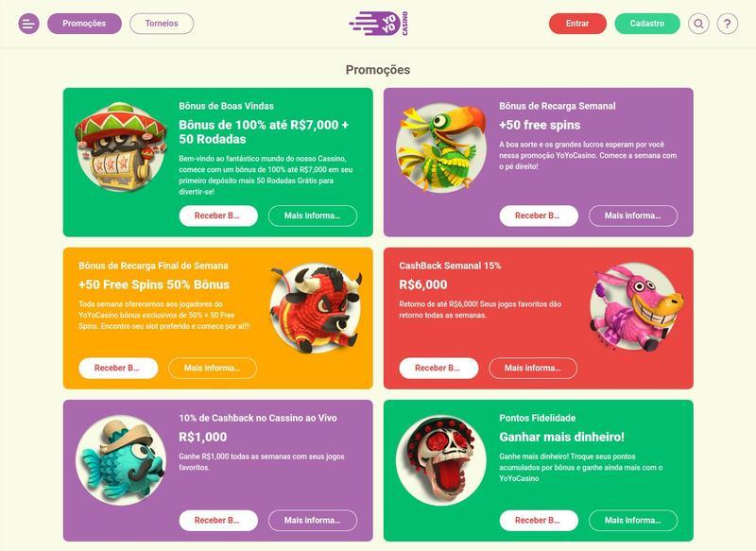
Task: Switch to the Promoções tab
Action: tap(84, 23)
